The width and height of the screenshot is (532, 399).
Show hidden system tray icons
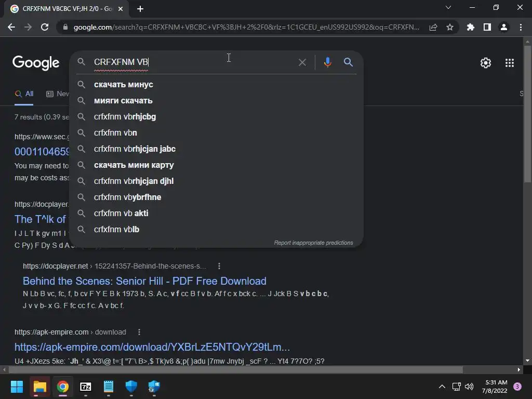click(442, 387)
